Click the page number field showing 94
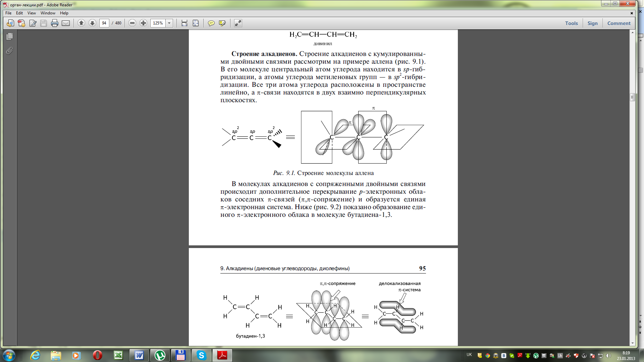 point(104,23)
